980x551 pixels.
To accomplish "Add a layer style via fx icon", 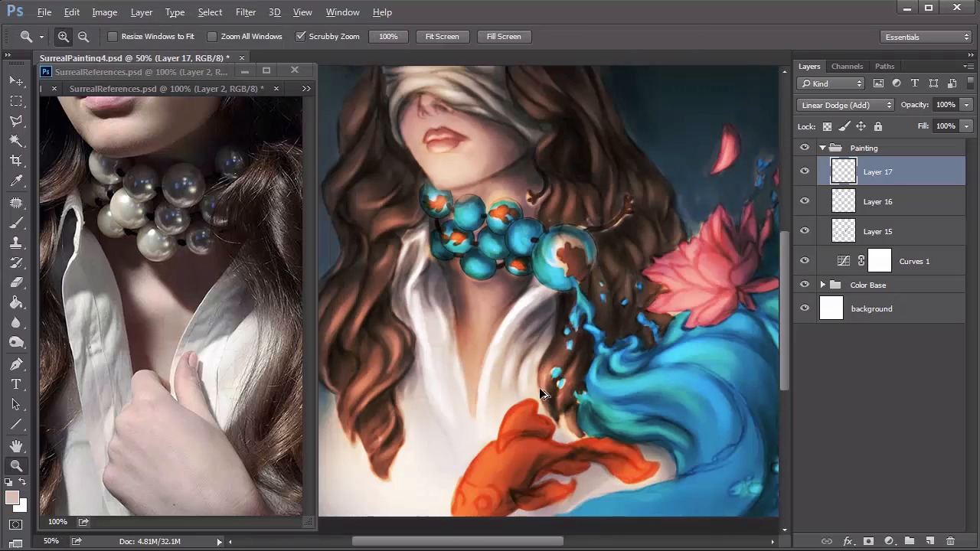I will point(848,541).
